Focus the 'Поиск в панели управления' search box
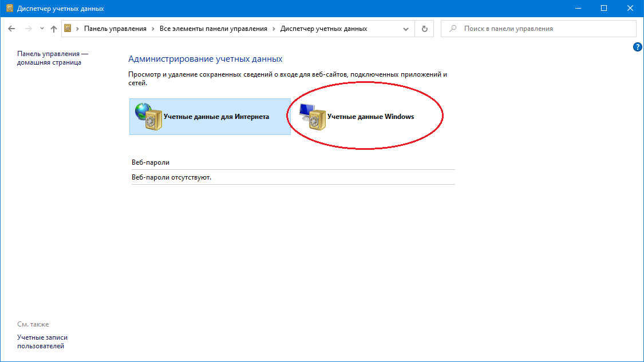 (539, 29)
